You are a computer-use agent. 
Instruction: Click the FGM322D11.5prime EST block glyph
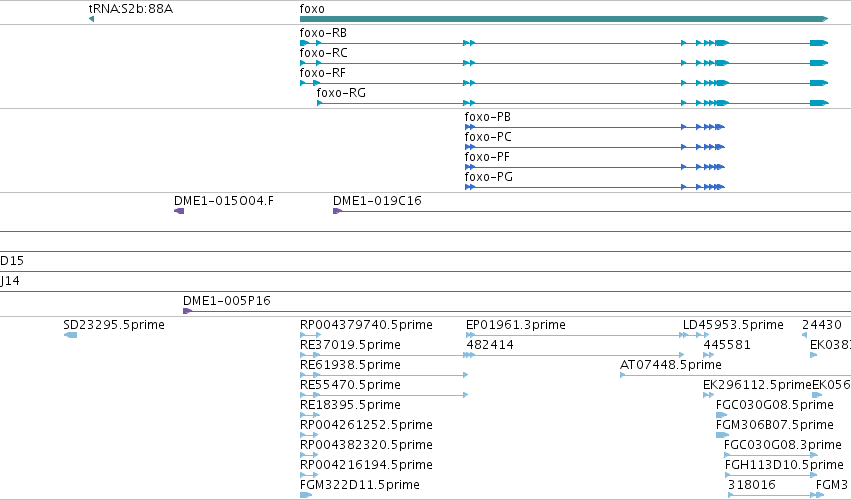tap(306, 495)
